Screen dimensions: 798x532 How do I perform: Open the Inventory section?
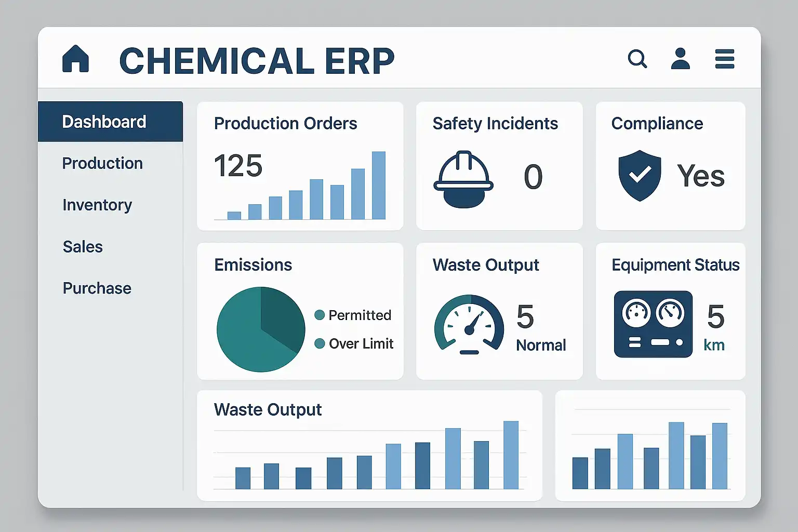[97, 205]
